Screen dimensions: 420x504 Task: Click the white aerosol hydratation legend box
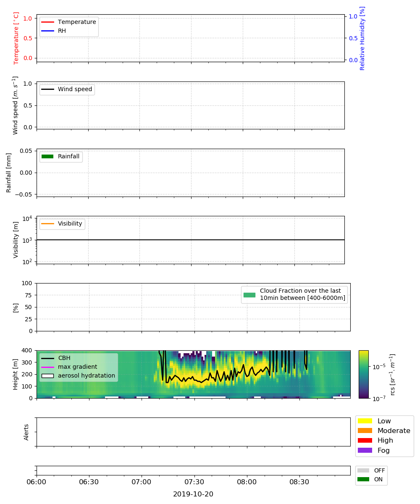coord(47,375)
